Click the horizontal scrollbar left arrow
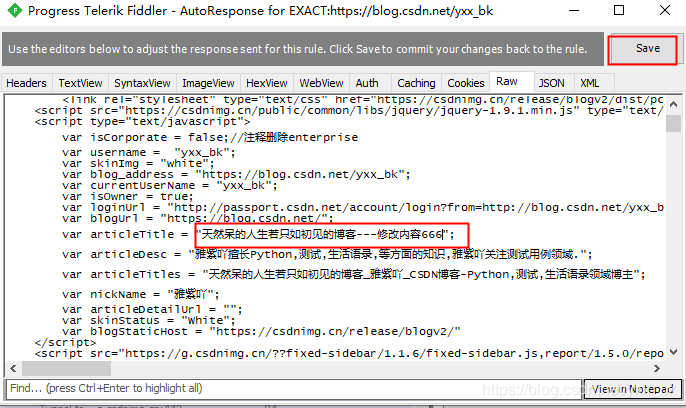686x408 pixels. pyautogui.click(x=13, y=369)
